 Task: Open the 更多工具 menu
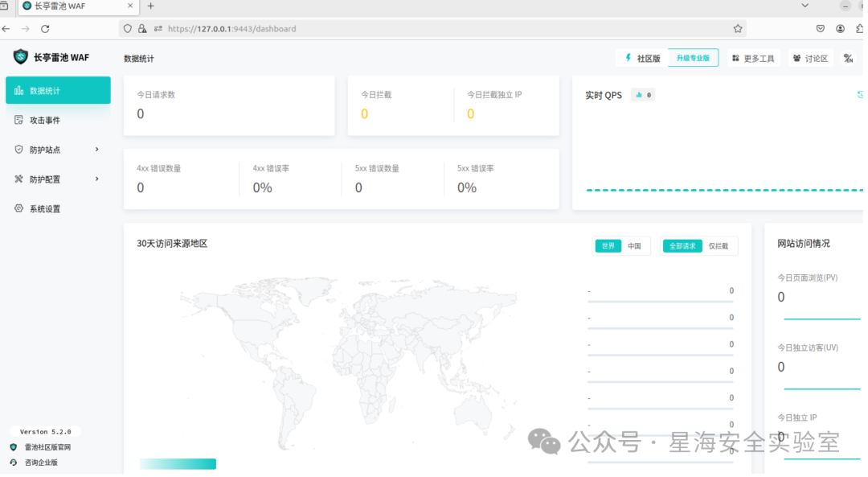pos(753,58)
